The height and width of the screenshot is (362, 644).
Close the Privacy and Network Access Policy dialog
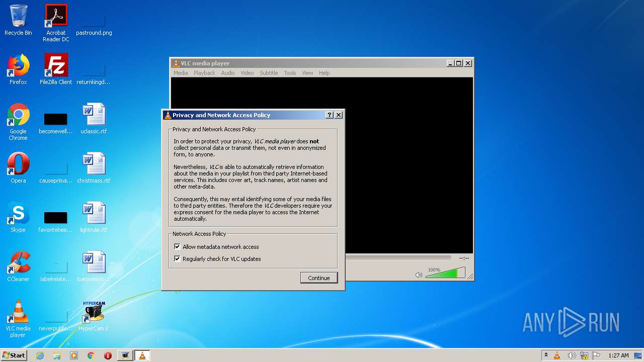pos(339,115)
